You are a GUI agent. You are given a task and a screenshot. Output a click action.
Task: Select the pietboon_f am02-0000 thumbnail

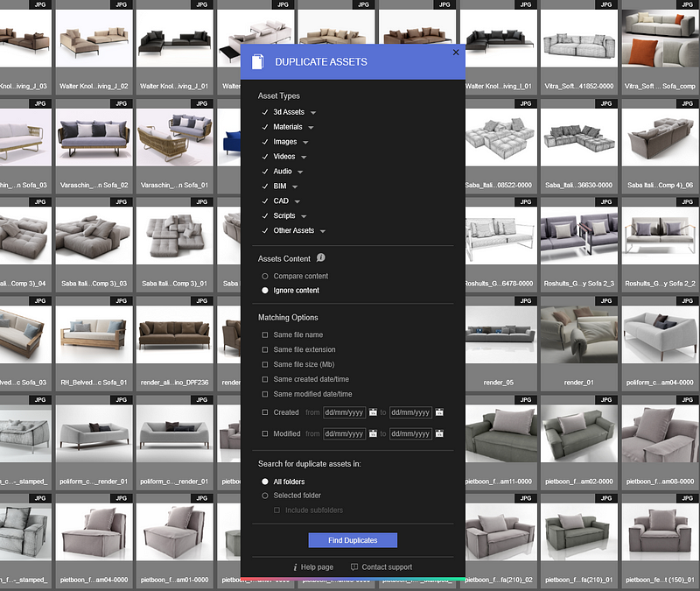[579, 433]
